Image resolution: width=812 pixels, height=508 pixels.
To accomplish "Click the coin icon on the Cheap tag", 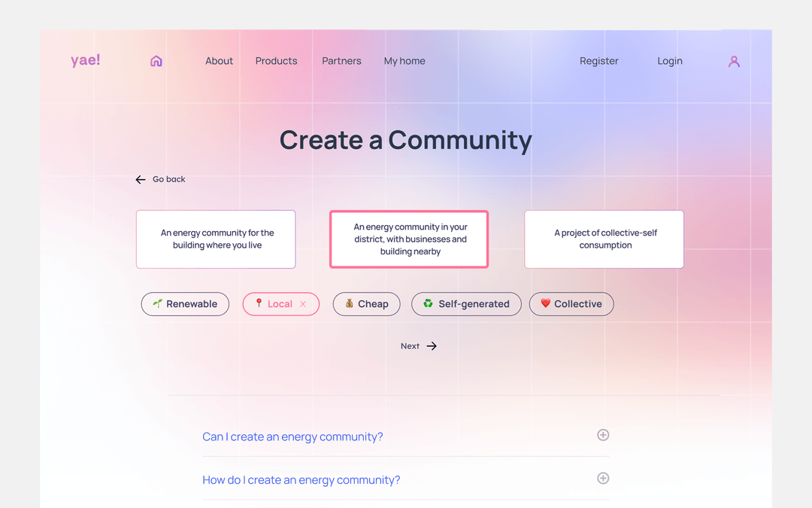I will [x=350, y=304].
